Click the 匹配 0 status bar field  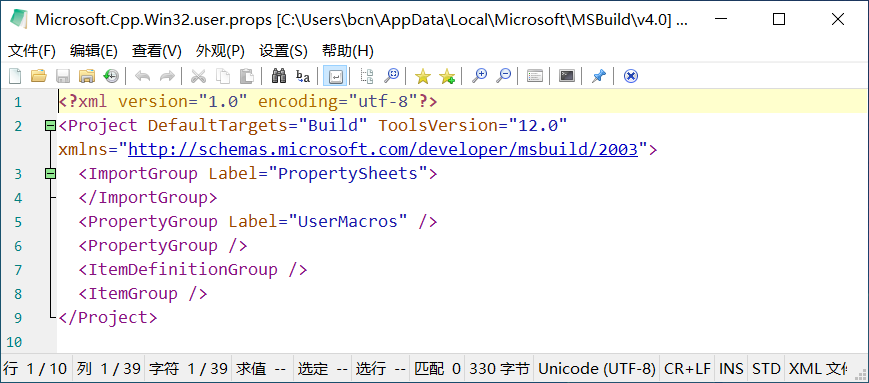point(438,369)
